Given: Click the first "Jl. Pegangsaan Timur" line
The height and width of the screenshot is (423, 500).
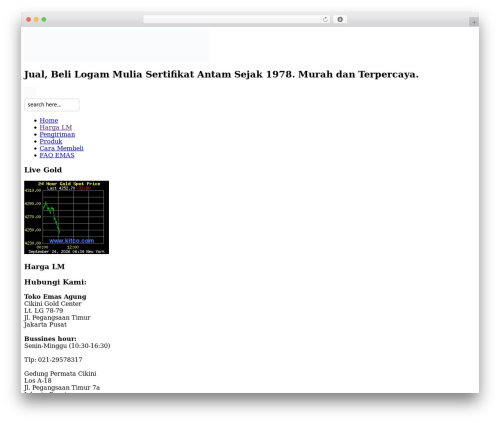Looking at the screenshot, I should coord(57,317).
